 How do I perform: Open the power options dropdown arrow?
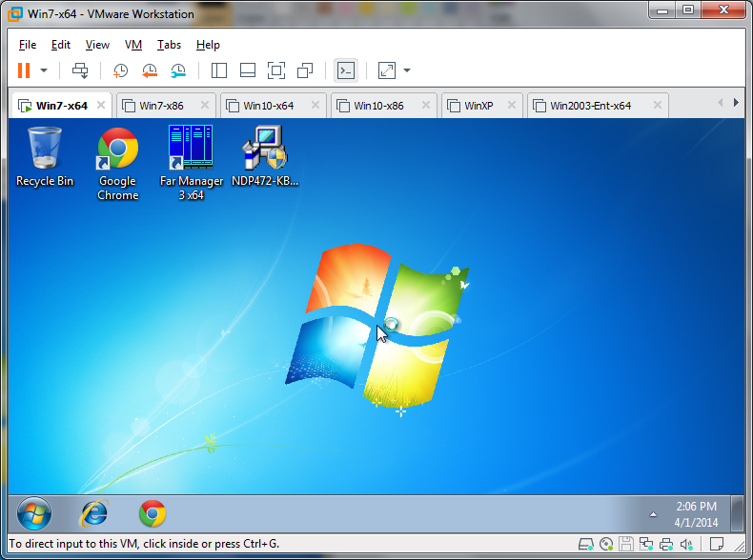44,70
